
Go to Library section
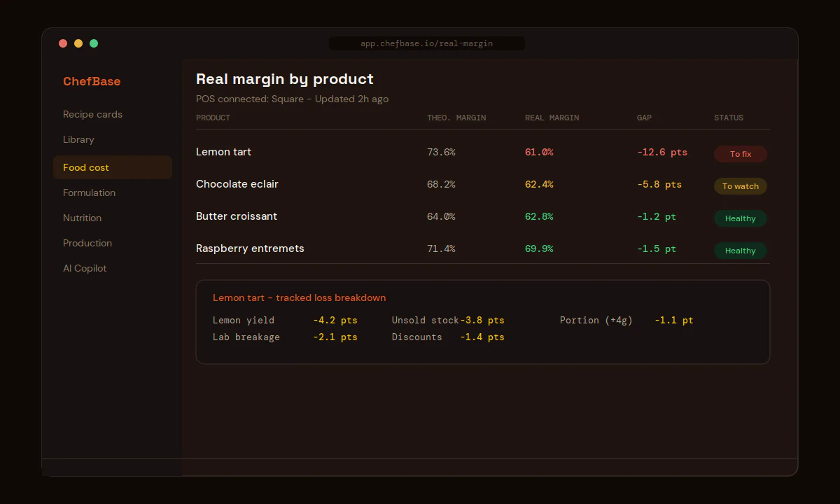(78, 139)
